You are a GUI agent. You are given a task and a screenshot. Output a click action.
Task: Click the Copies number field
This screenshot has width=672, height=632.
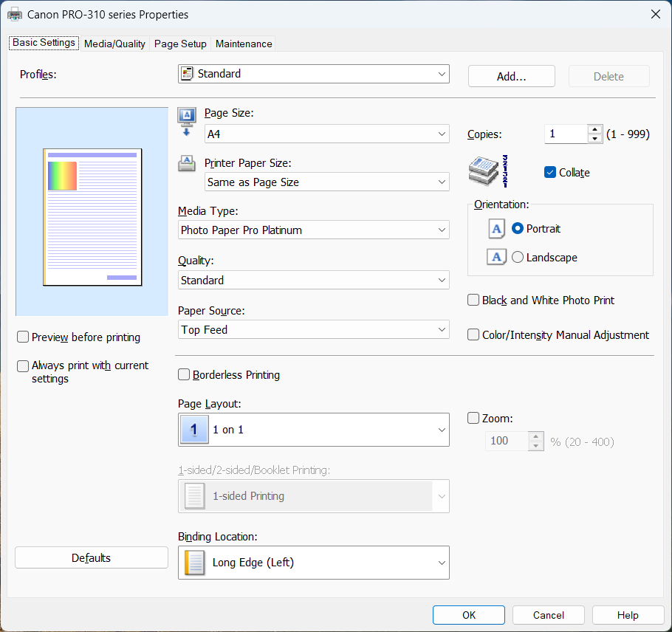[566, 134]
